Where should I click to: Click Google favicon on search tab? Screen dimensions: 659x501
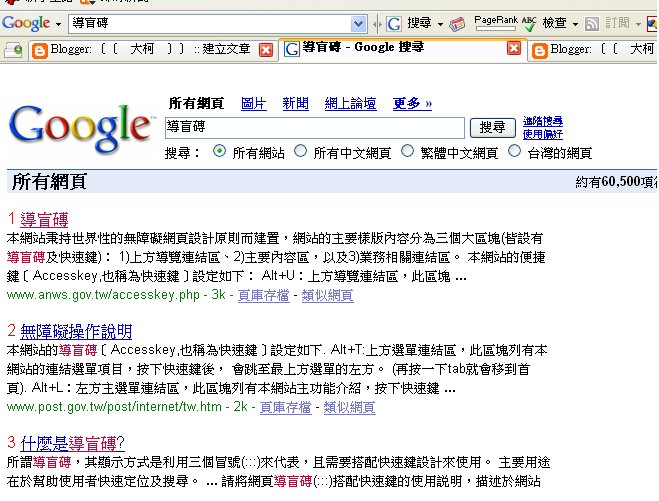292,49
